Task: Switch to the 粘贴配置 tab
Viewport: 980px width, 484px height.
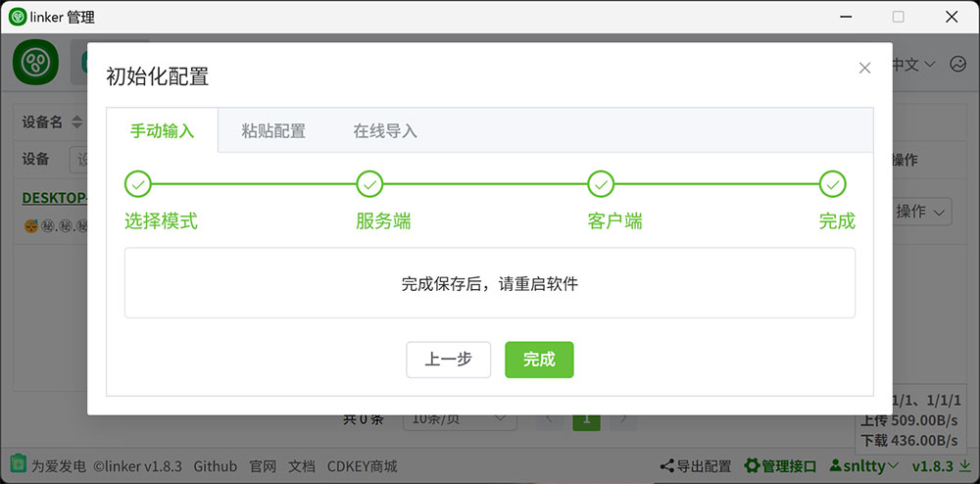Action: coord(273,131)
